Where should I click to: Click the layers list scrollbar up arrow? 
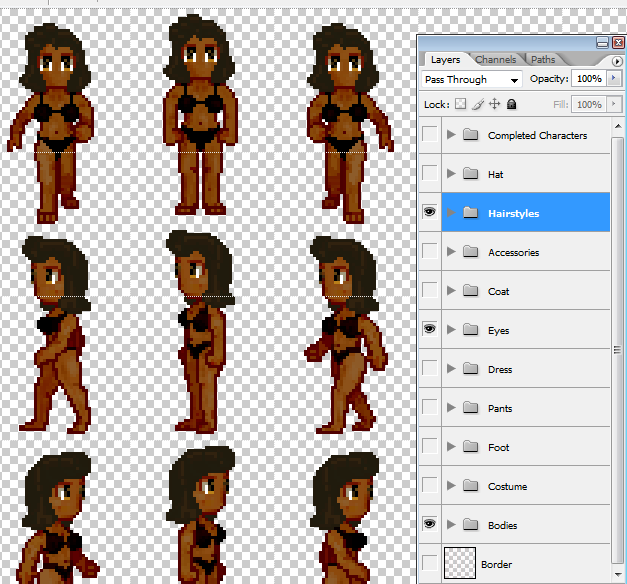click(618, 126)
